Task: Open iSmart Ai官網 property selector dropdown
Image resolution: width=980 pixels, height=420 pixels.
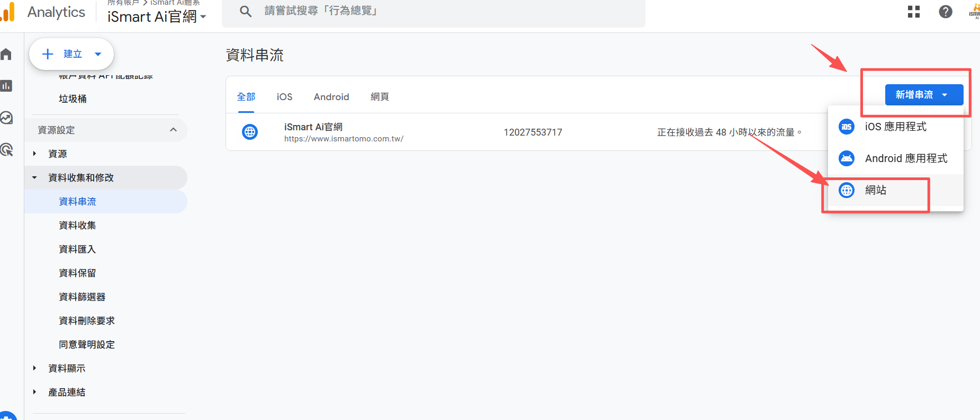Action: pos(156,17)
